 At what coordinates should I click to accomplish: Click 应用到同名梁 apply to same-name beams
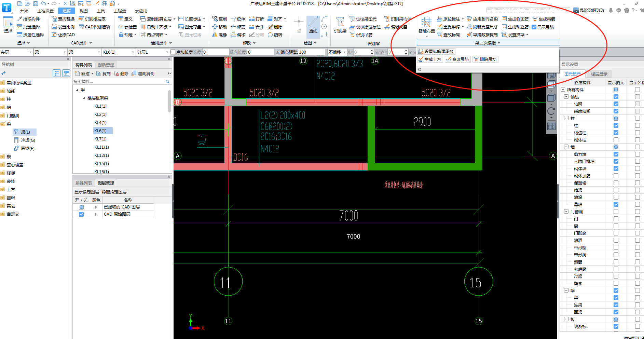point(482,19)
